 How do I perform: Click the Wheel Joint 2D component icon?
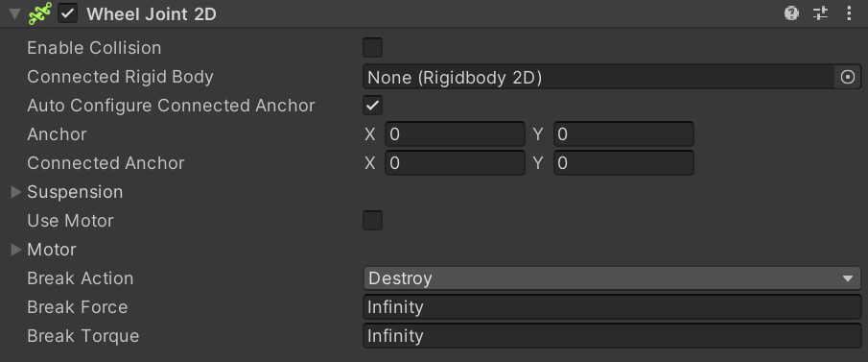pos(40,13)
